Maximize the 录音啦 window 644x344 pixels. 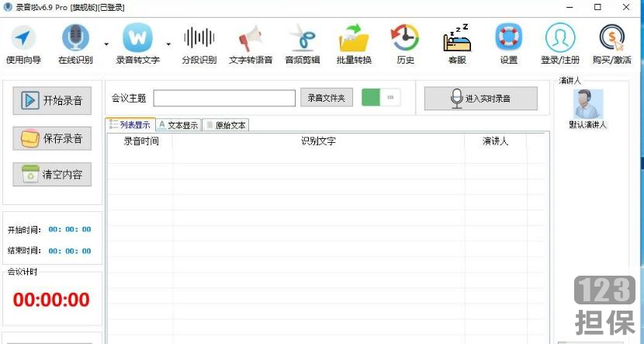pyautogui.click(x=598, y=7)
